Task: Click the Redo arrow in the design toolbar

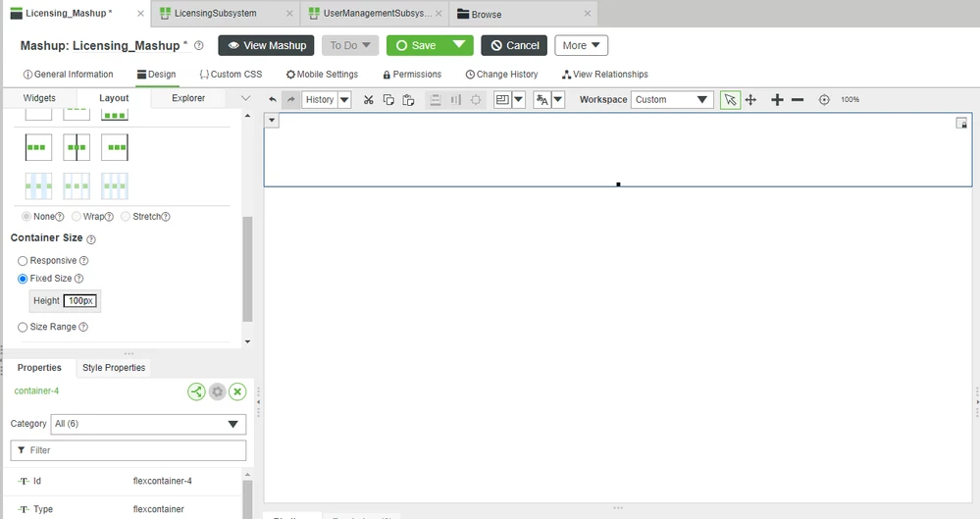Action: pyautogui.click(x=290, y=99)
